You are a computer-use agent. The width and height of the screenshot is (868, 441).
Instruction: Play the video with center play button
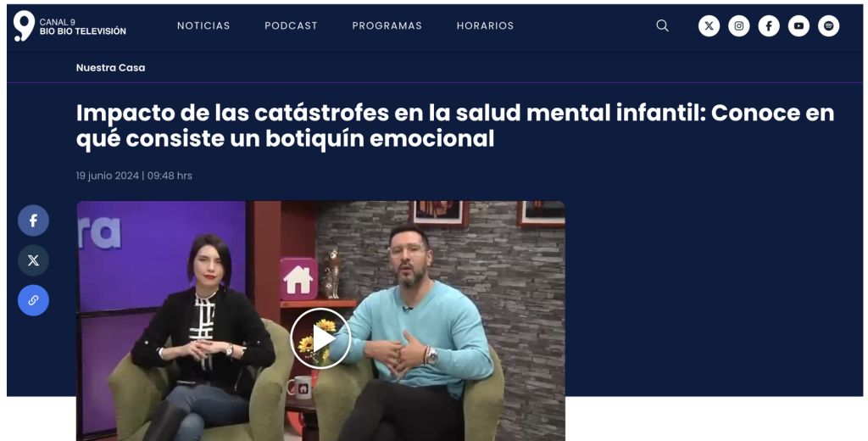[320, 338]
